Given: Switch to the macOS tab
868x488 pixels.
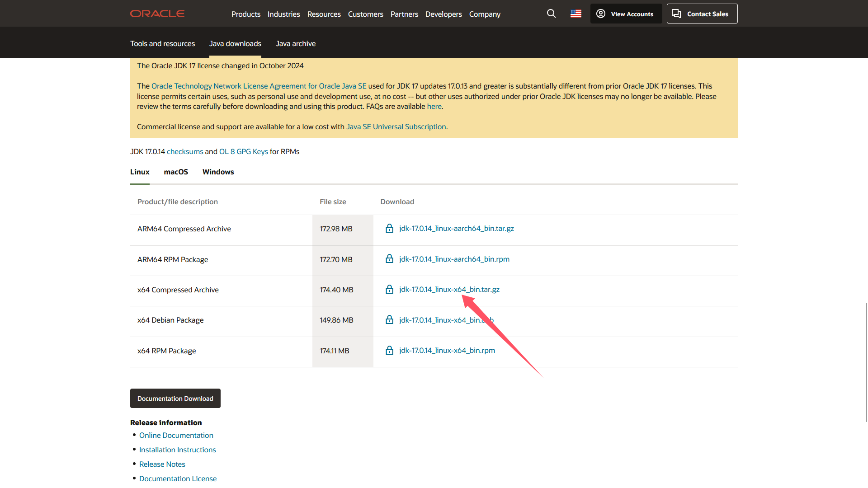Looking at the screenshot, I should tap(176, 172).
